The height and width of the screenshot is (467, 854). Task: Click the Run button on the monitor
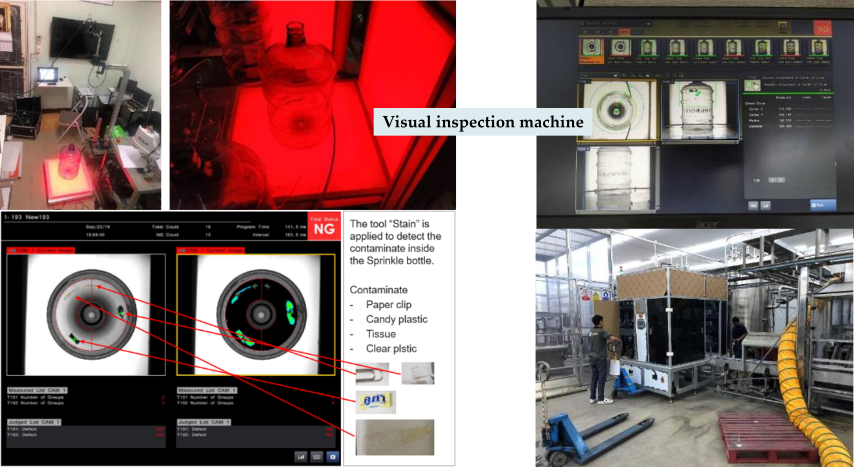(822, 204)
